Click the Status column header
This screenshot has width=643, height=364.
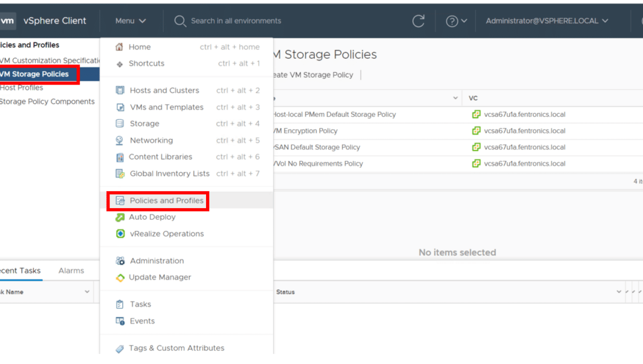[285, 292]
